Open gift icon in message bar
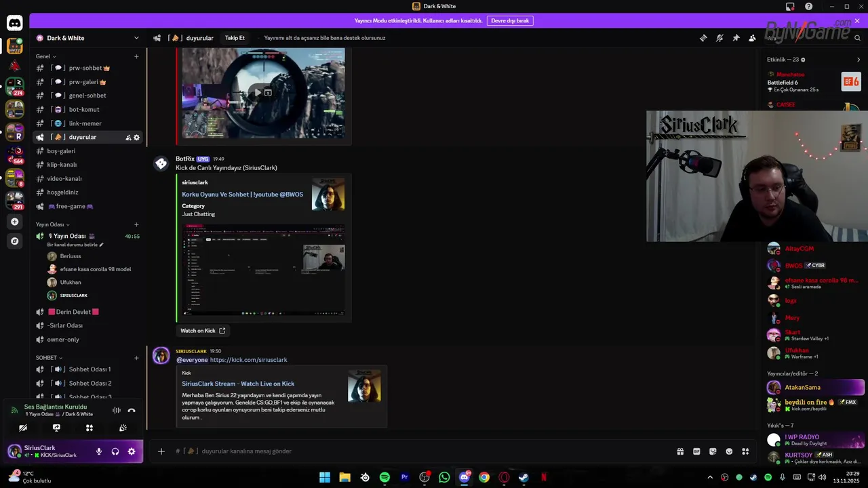Viewport: 868px width, 488px height. pyautogui.click(x=680, y=451)
